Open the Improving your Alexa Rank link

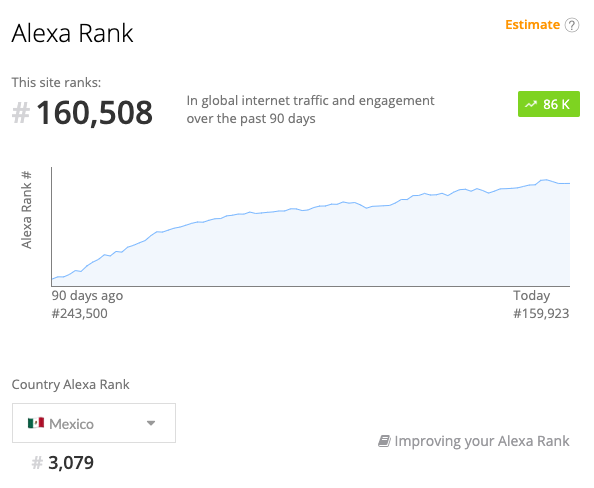coord(474,441)
